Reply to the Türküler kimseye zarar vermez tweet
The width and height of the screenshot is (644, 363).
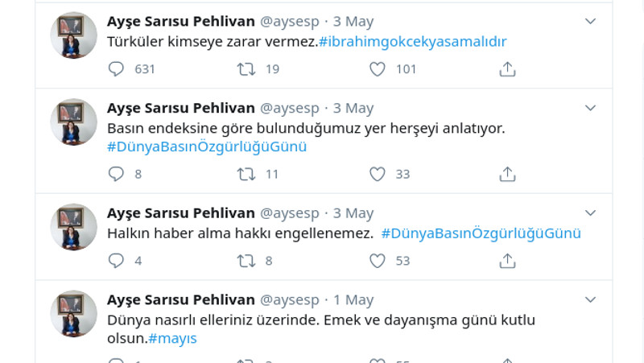(117, 69)
